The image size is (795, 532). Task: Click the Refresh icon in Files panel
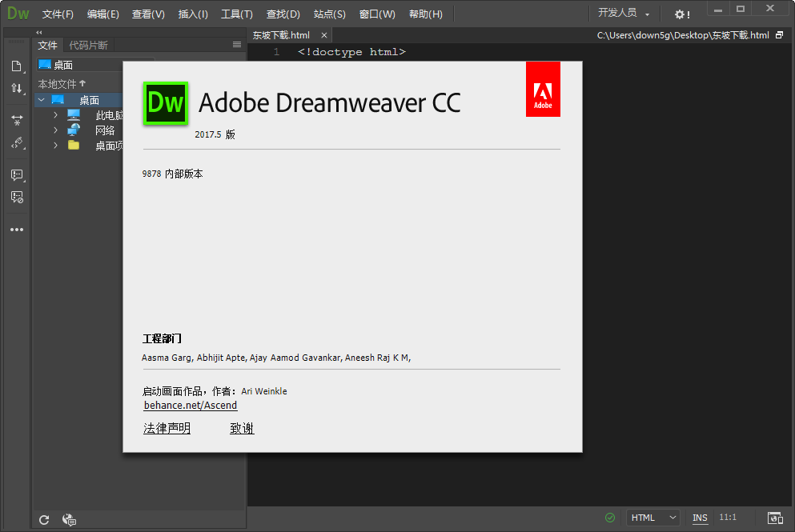[x=44, y=520]
